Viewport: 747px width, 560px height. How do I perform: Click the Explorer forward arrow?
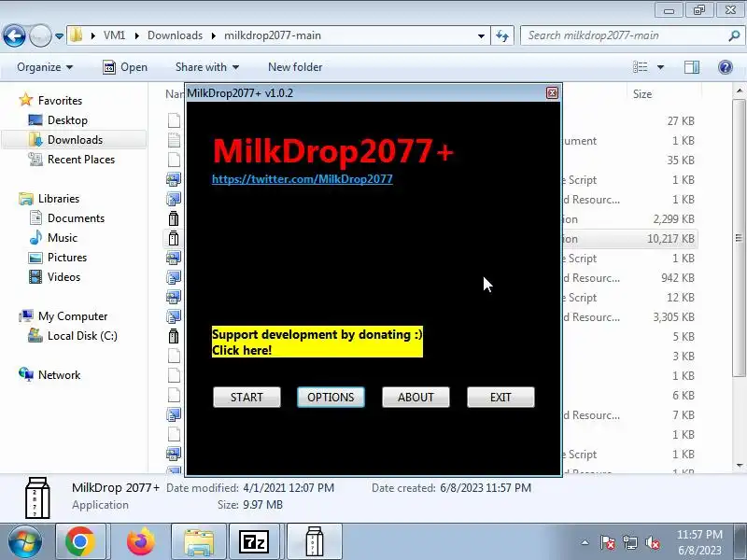[40, 35]
